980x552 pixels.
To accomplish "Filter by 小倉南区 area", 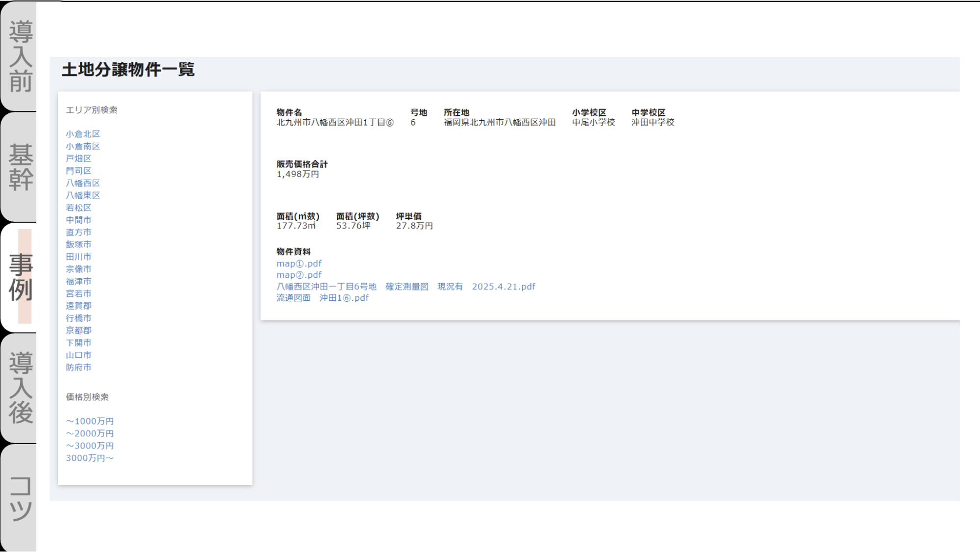I will pyautogui.click(x=83, y=146).
